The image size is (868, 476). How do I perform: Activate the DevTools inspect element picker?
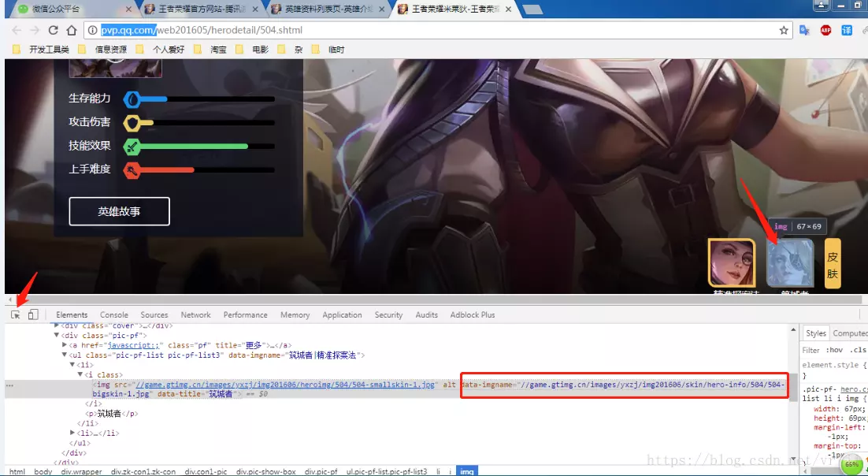point(16,314)
